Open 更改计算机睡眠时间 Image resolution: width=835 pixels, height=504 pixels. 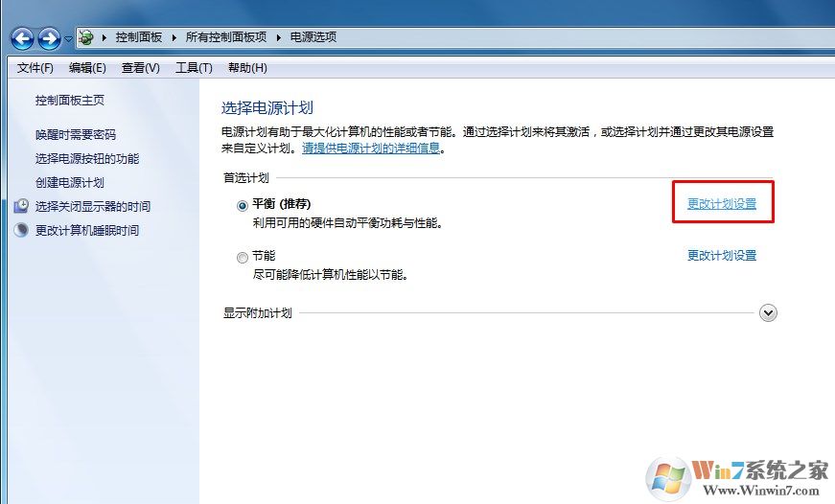click(x=87, y=231)
